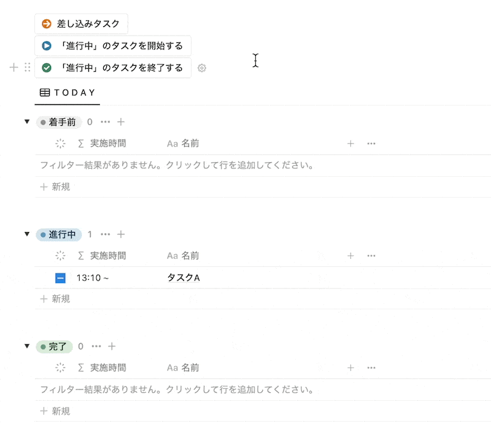Add a new item via 完了 group header plus
The height and width of the screenshot is (448, 491).
tap(112, 346)
